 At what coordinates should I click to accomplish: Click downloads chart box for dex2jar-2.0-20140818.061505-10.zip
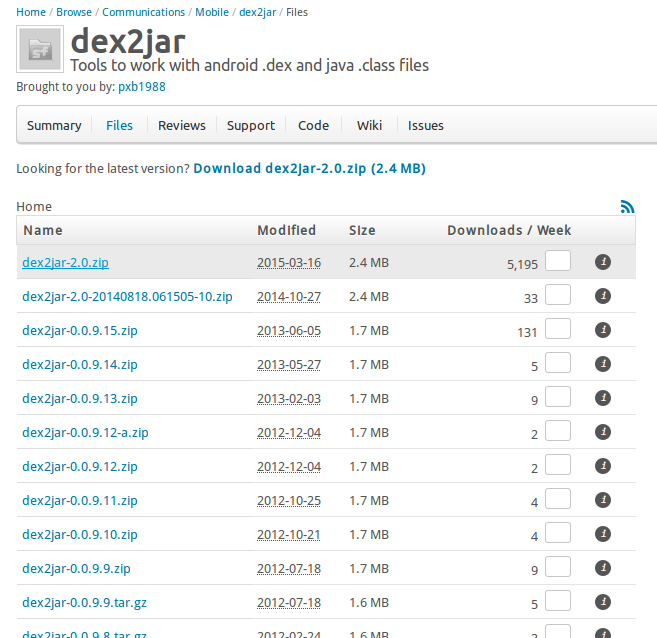click(x=558, y=294)
